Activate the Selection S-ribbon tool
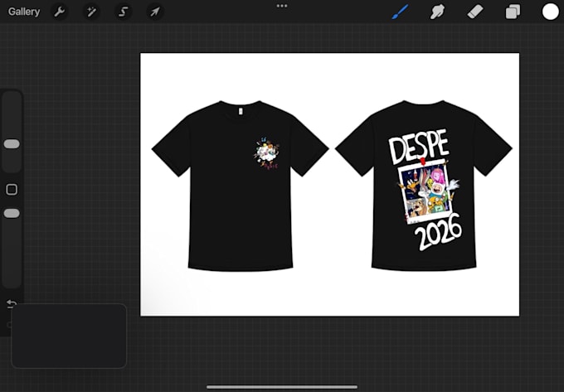 coord(123,12)
